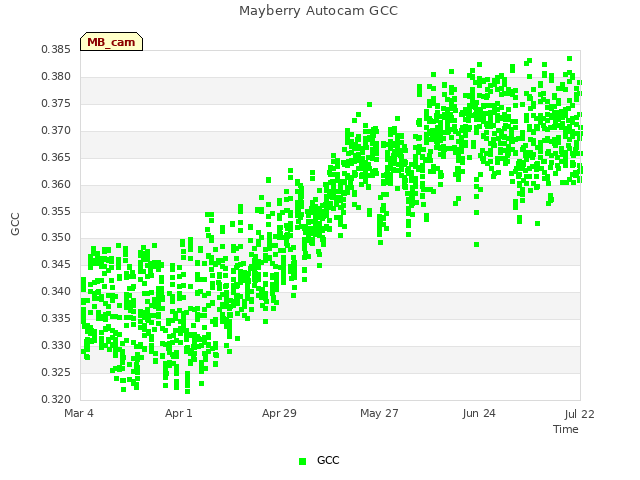This screenshot has width=640, height=480.
Task: Click the 0.380 y-axis value
Action: (x=56, y=77)
